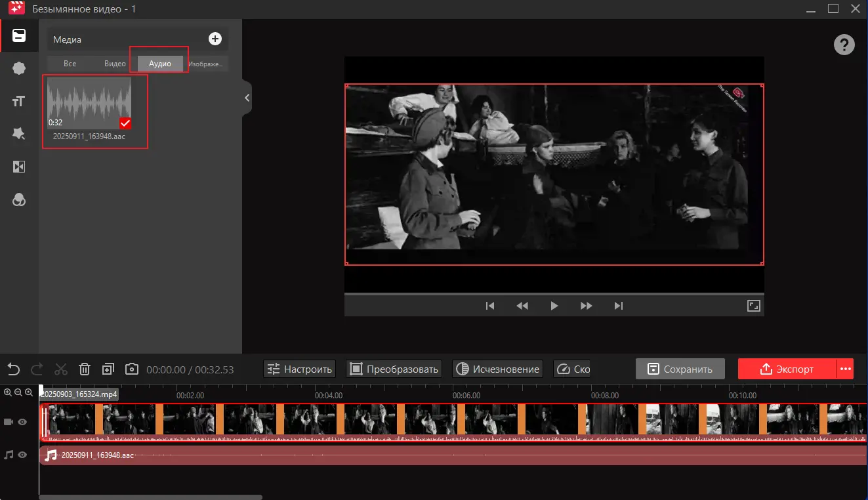Click the Преобразовать button

pos(394,369)
